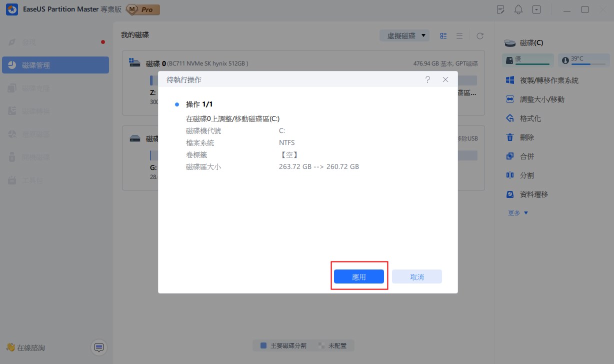Viewport: 614px width, 364px height.
Task: Close the 待執行操作 dialog
Action: click(445, 79)
